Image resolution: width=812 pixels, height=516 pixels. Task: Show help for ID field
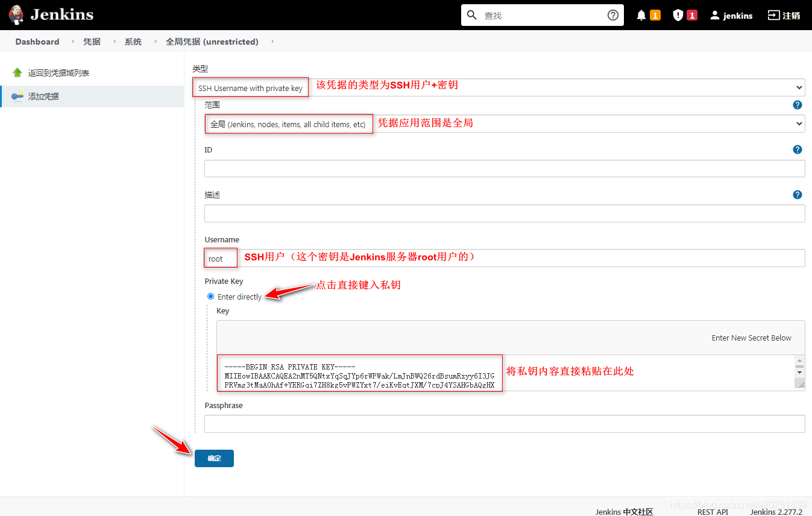[798, 149]
